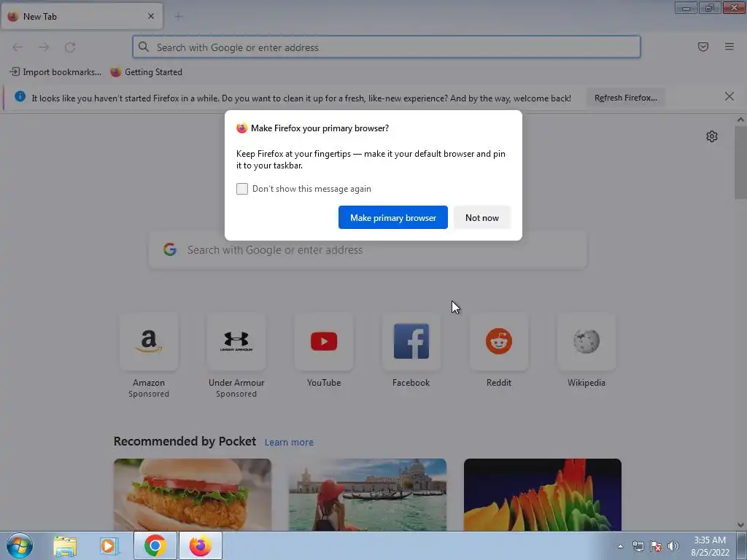The image size is (747, 560).
Task: Open the Save to Pocket icon
Action: pyautogui.click(x=703, y=47)
